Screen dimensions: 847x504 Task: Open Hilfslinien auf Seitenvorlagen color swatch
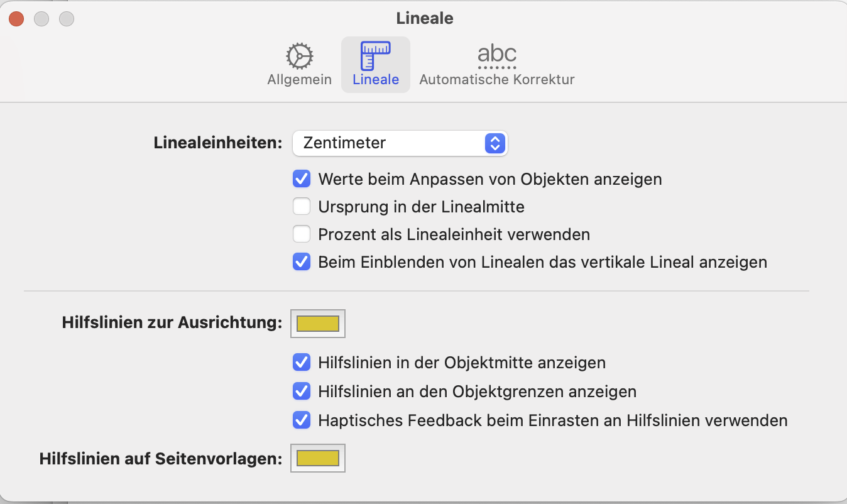pyautogui.click(x=318, y=458)
